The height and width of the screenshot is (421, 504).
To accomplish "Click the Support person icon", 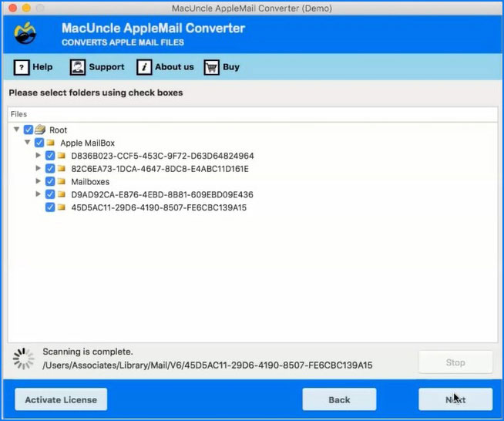I will pos(78,67).
